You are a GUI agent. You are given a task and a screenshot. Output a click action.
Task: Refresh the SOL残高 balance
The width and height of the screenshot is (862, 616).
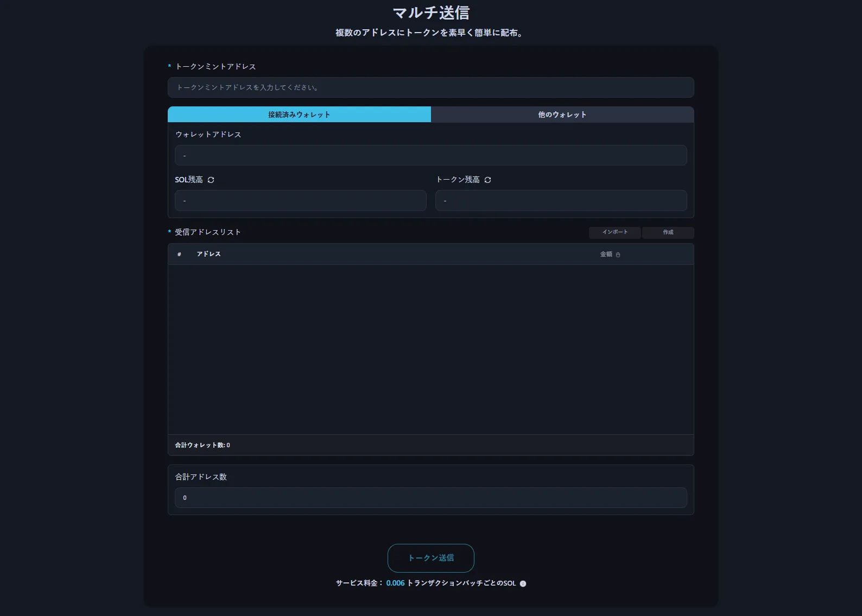pyautogui.click(x=211, y=180)
